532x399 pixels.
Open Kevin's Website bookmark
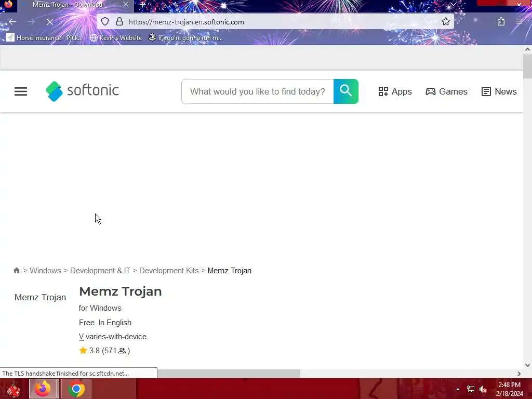click(116, 37)
